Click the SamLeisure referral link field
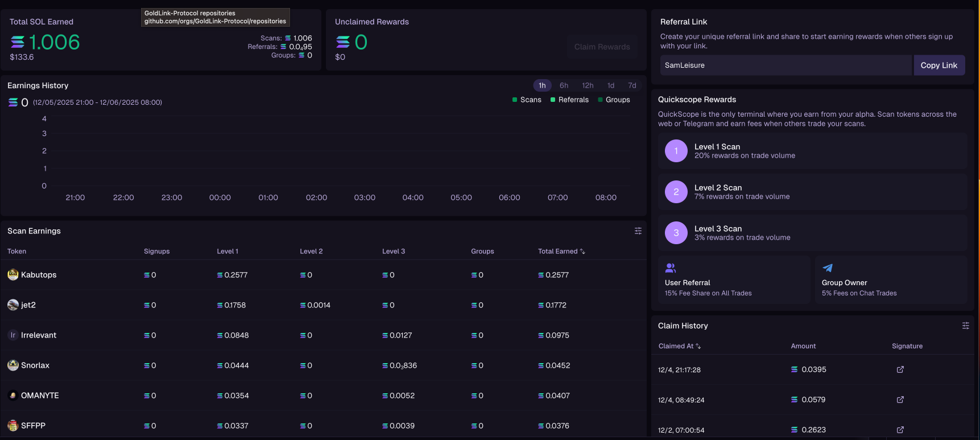 [785, 65]
